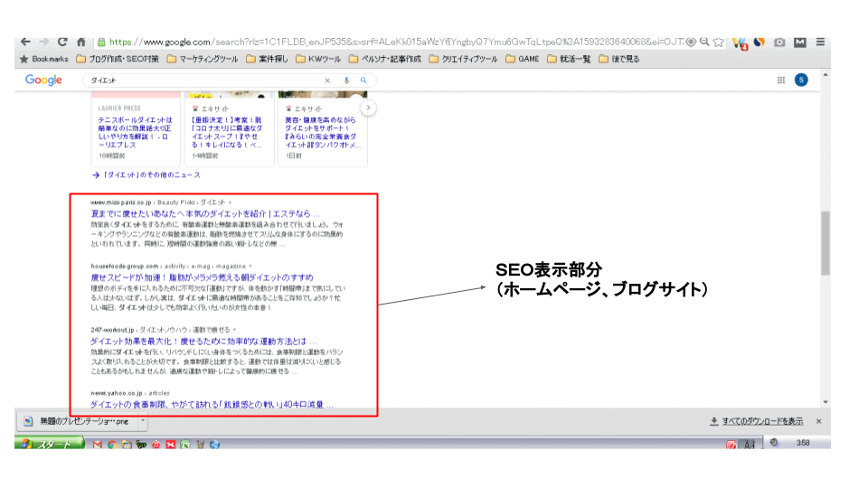Reload the page with refresh icon
Screen dimensions: 868x488
coord(62,42)
